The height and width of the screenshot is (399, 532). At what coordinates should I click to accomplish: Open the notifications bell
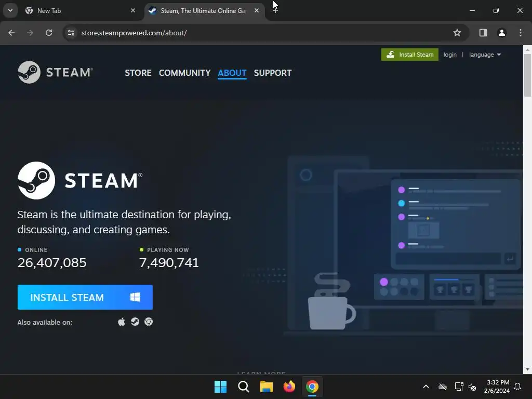[x=518, y=387]
